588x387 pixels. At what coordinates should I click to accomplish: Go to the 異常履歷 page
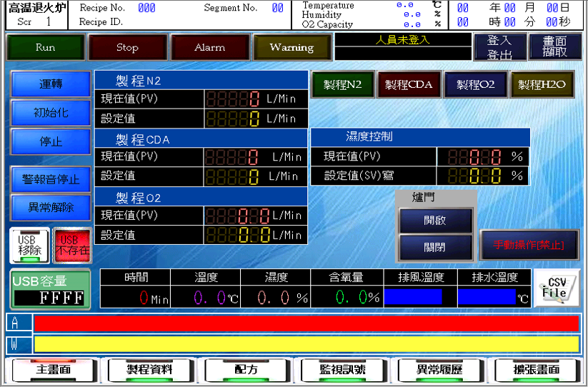(x=439, y=370)
